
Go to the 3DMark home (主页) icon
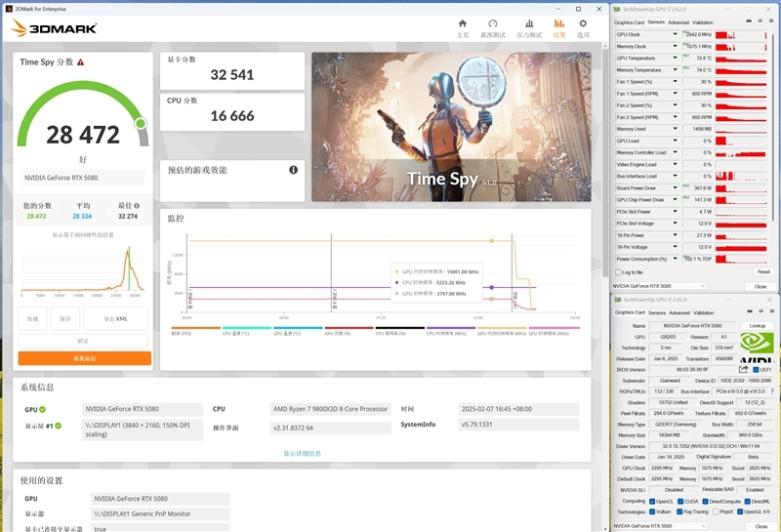pyautogui.click(x=462, y=23)
